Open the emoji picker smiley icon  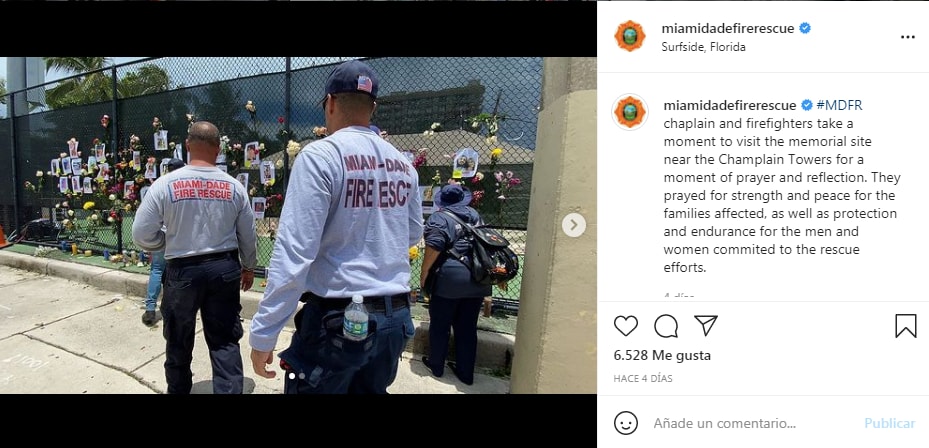point(626,423)
